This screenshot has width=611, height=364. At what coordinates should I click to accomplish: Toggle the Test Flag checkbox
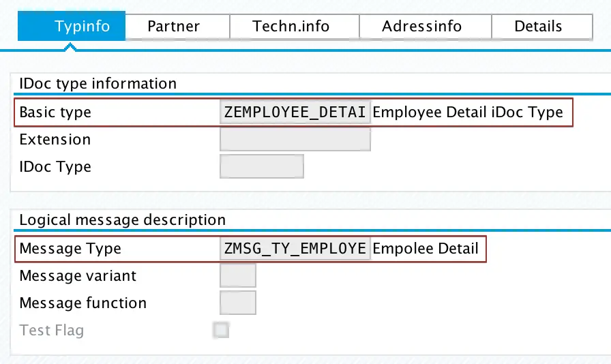tap(221, 330)
